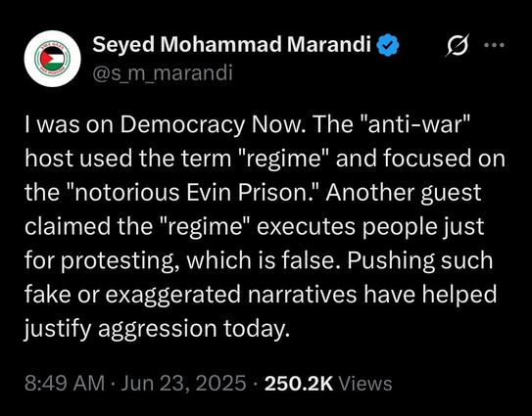Click the Jun 23, 2025 date
This screenshot has width=532, height=416.
pos(183,384)
